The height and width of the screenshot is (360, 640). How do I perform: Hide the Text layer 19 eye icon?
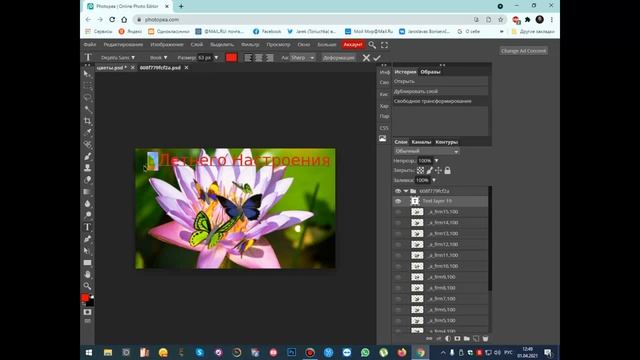[398, 201]
